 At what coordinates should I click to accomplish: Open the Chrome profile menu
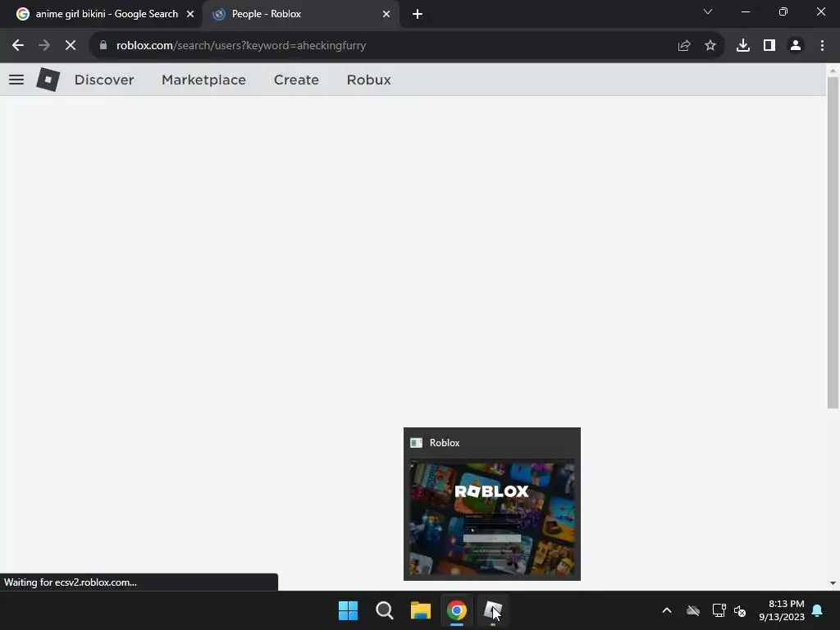[796, 46]
